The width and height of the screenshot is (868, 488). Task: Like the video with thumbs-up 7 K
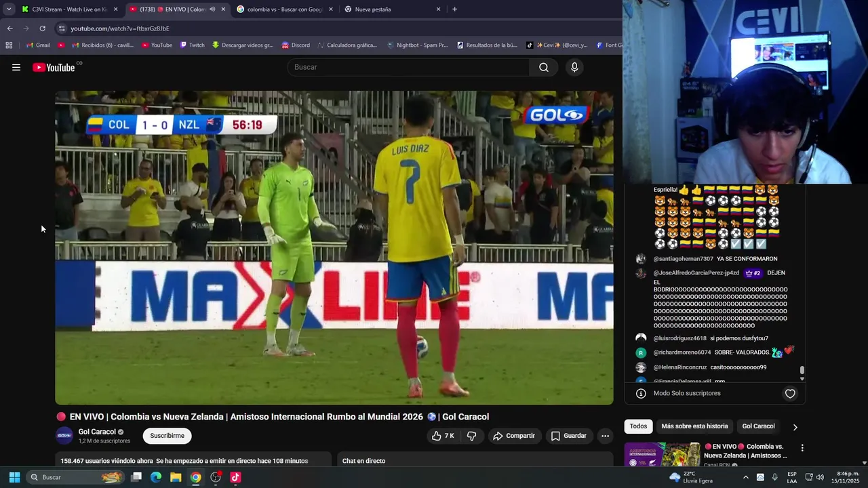coord(443,436)
